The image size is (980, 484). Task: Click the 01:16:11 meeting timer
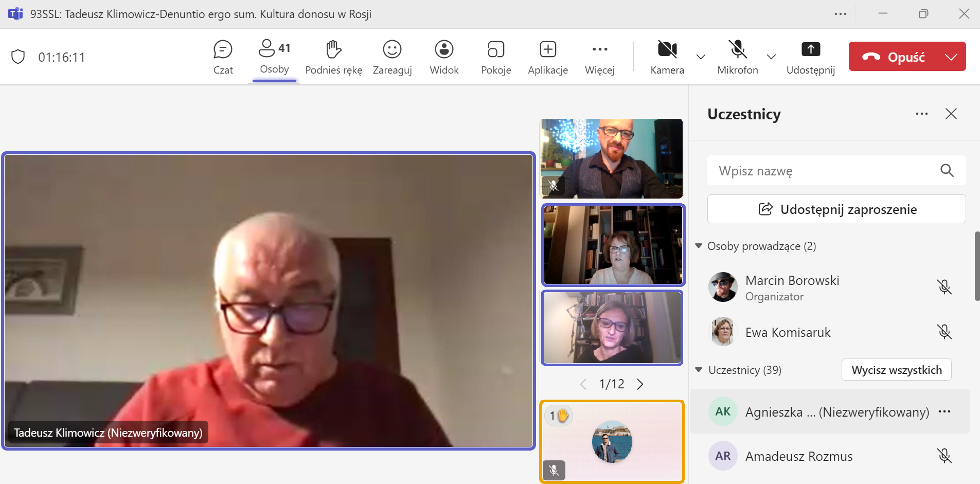point(62,57)
